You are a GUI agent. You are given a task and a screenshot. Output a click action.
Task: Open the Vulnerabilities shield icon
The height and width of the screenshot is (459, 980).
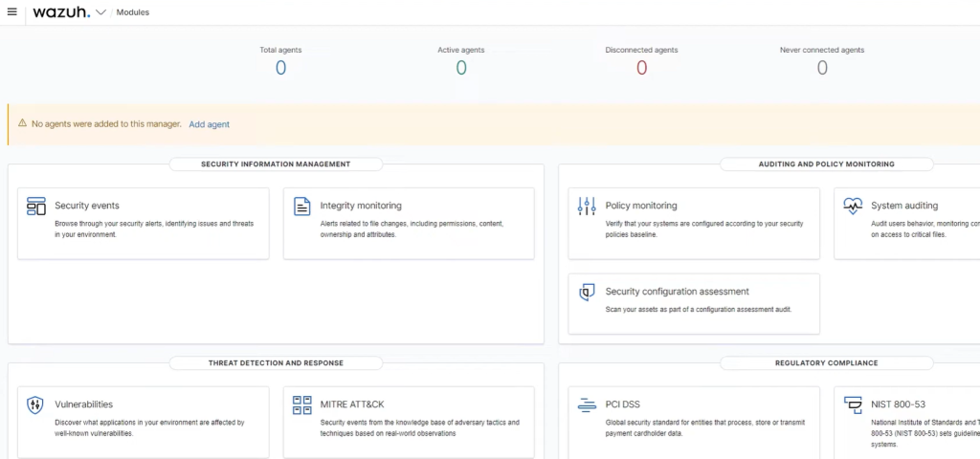[x=35, y=404]
